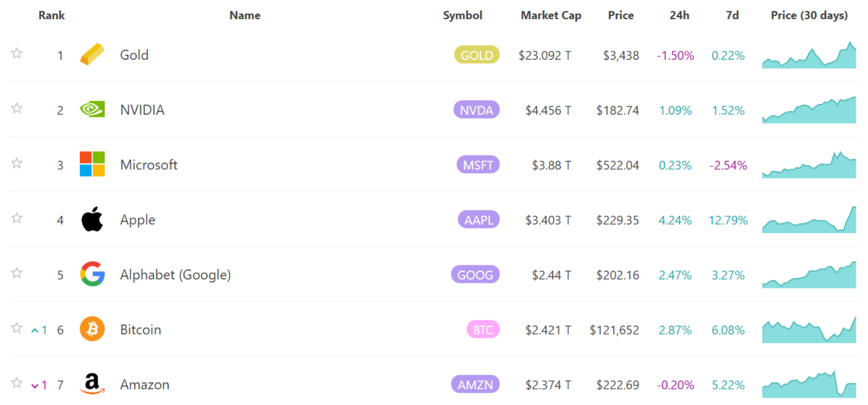Sort table by Rank column
This screenshot has width=868, height=405.
[x=51, y=15]
